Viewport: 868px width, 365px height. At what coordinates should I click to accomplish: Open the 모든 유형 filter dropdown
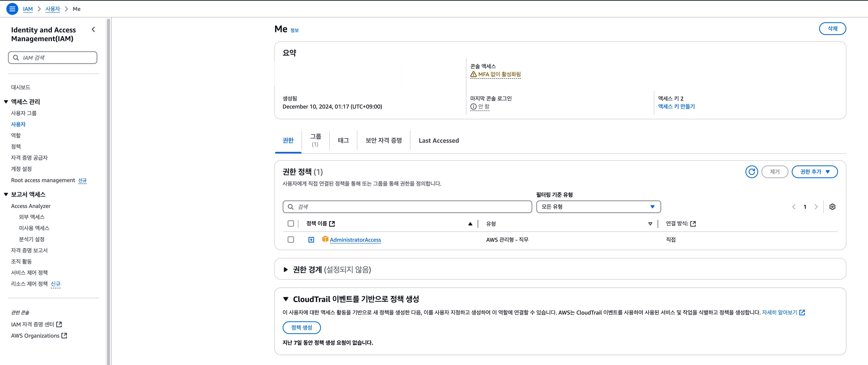point(598,207)
